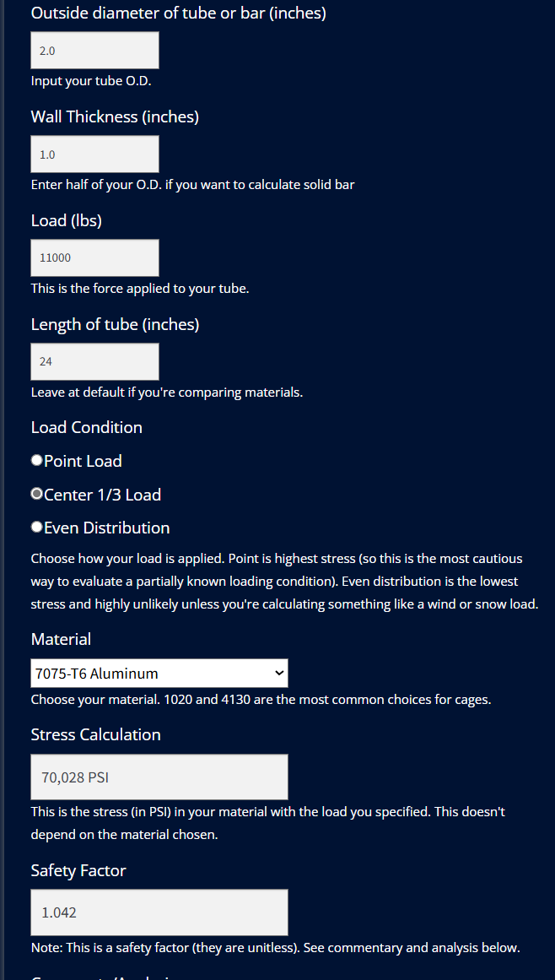Click the "Outside diameter of tube or bar" label
Viewport: 555px width, 980px height.
(178, 14)
